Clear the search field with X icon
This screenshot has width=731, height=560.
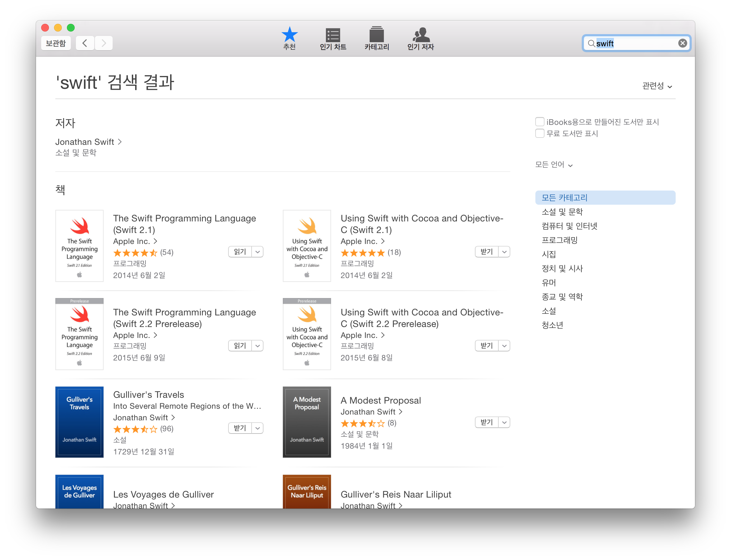682,43
